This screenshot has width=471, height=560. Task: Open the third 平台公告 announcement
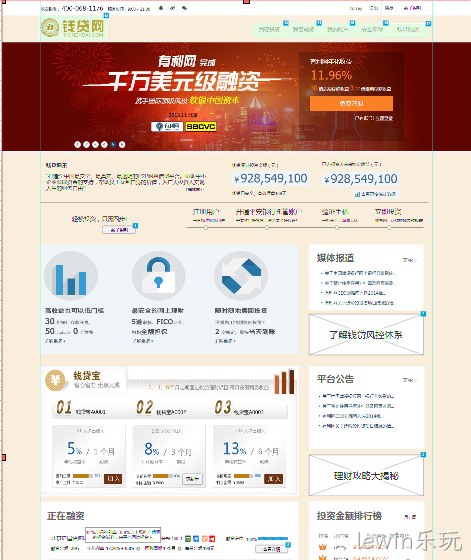tap(352, 416)
